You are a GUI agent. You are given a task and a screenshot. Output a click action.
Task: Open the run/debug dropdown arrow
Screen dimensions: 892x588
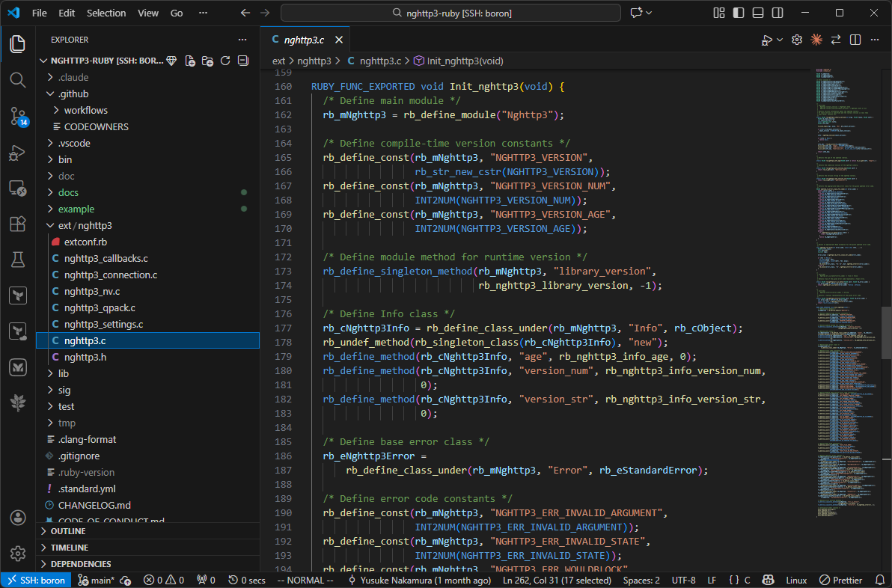[x=780, y=40]
